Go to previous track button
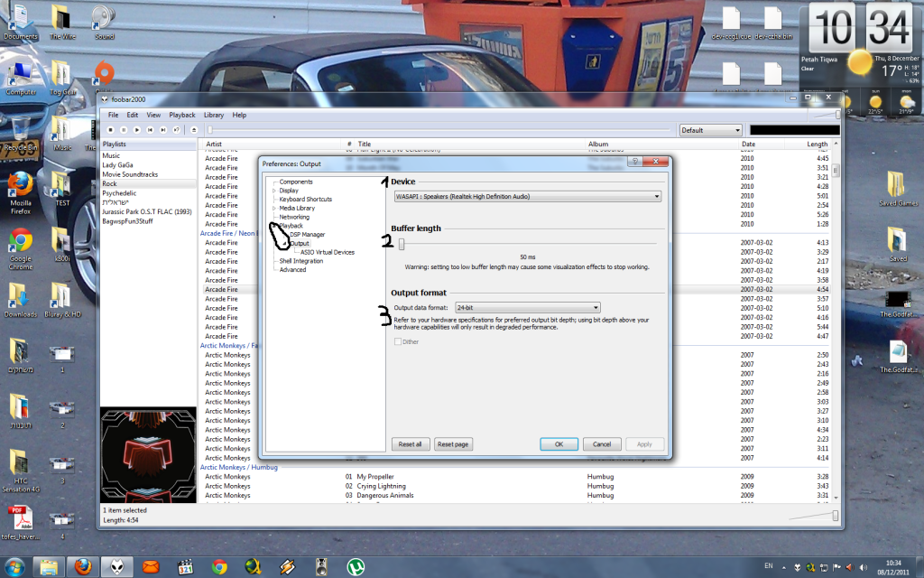This screenshot has width=924, height=578. pos(150,130)
